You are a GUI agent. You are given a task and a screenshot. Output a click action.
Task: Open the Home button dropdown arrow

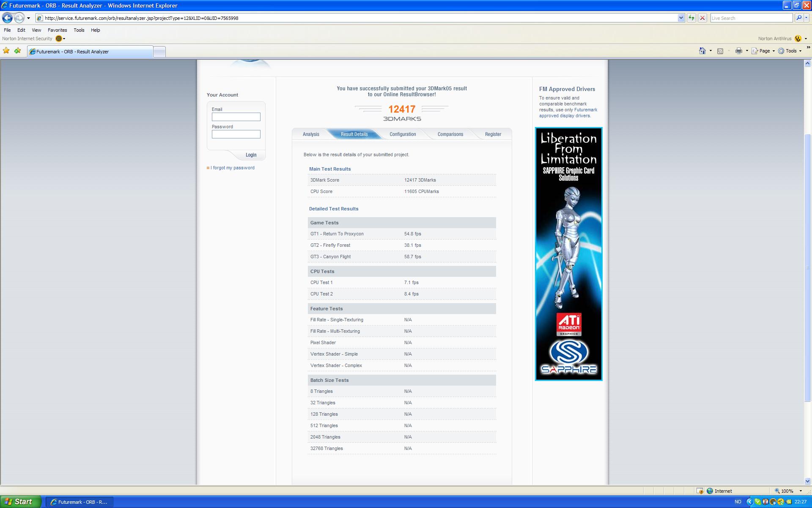pyautogui.click(x=710, y=51)
